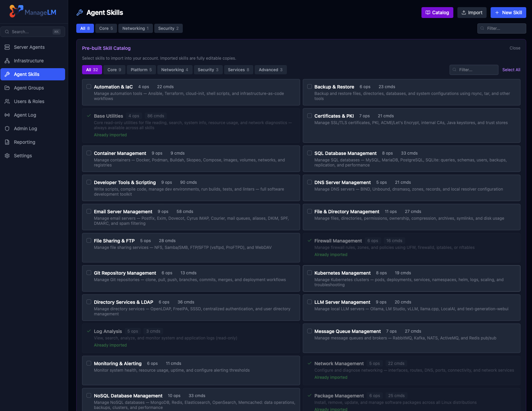This screenshot has height=411, width=532.
Task: Click the Users & Roles people icon
Action: point(7,101)
